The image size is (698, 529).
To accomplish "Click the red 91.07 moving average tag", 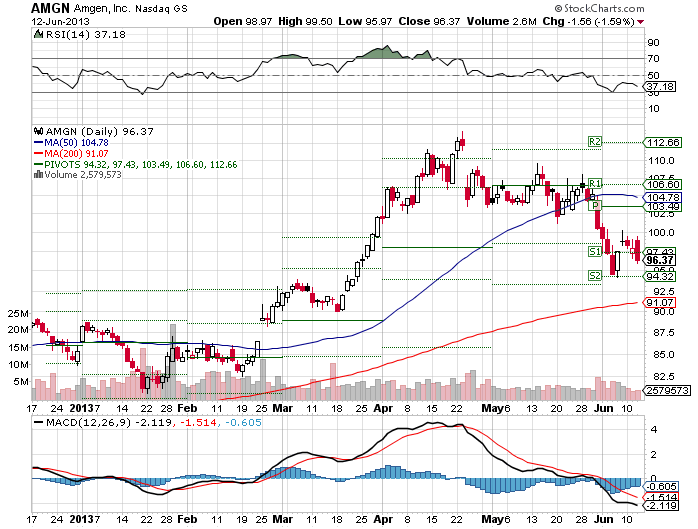I will click(660, 303).
